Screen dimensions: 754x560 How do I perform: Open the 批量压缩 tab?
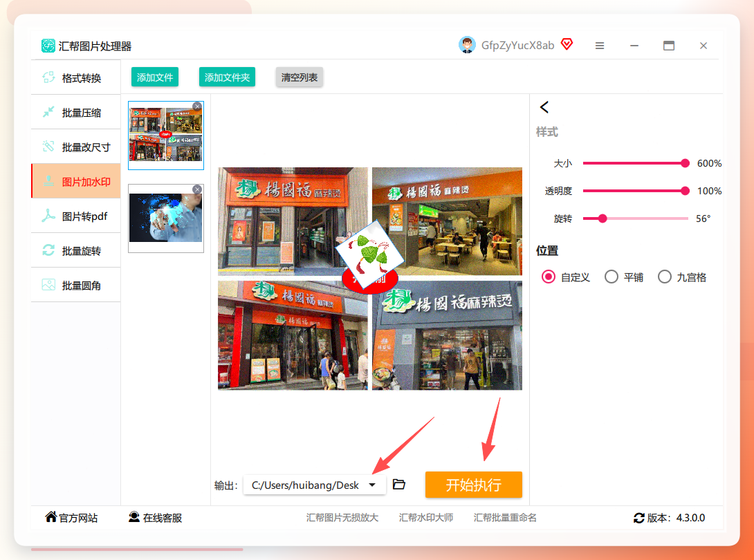tap(75, 112)
